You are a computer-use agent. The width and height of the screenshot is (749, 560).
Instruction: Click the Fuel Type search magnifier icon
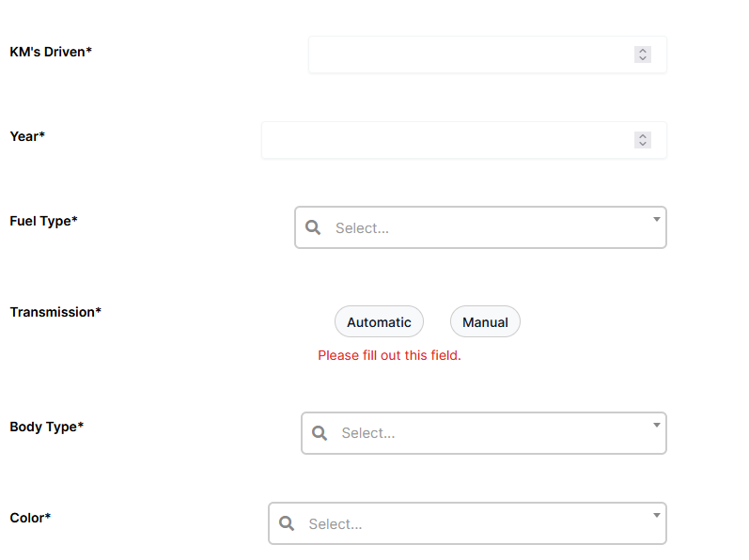point(314,228)
